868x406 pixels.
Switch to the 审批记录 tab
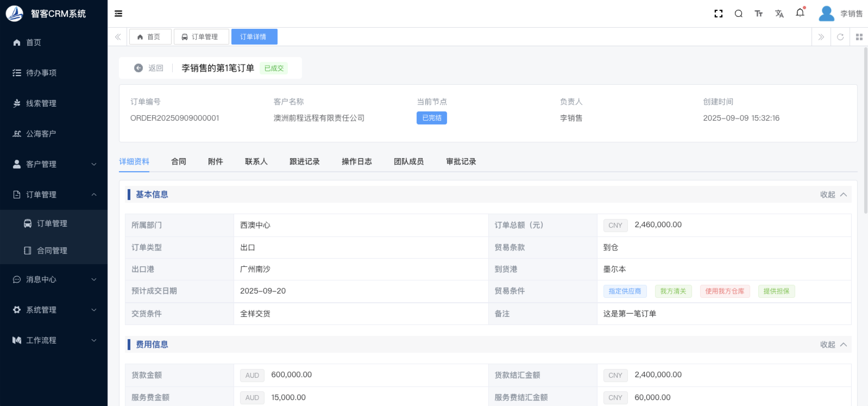click(461, 161)
